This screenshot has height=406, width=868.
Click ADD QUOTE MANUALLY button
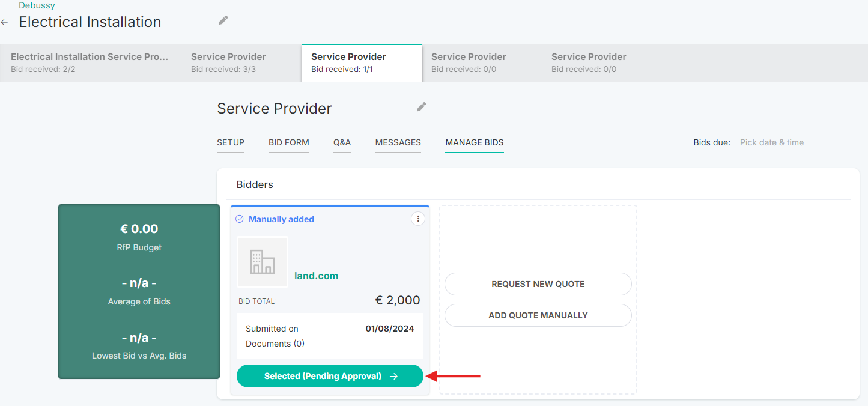(x=538, y=315)
